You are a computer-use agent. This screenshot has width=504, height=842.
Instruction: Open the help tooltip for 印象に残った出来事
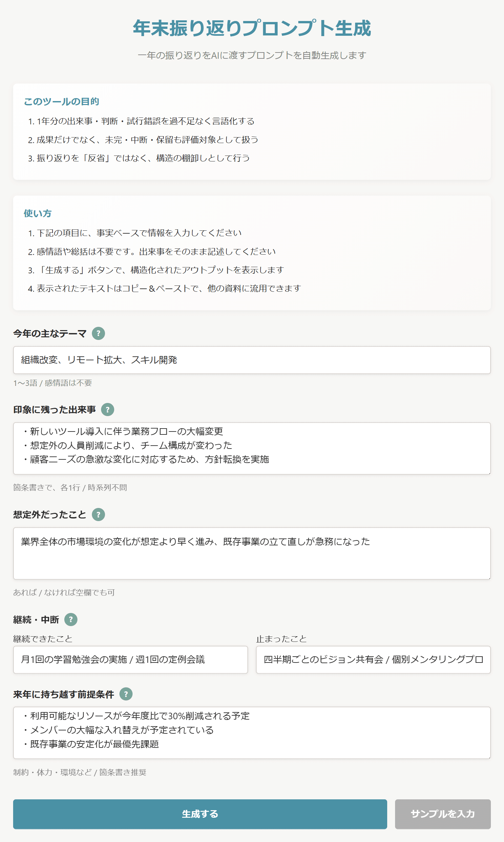[107, 409]
